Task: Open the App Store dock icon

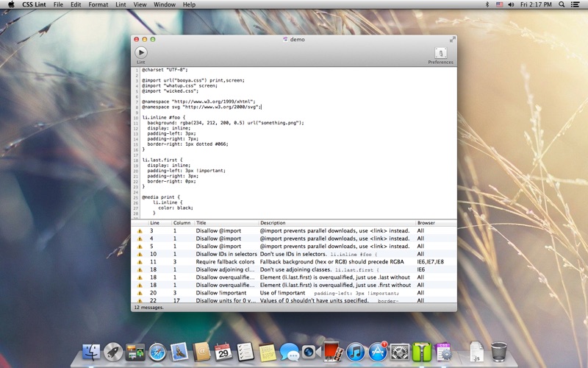Action: pyautogui.click(x=378, y=352)
